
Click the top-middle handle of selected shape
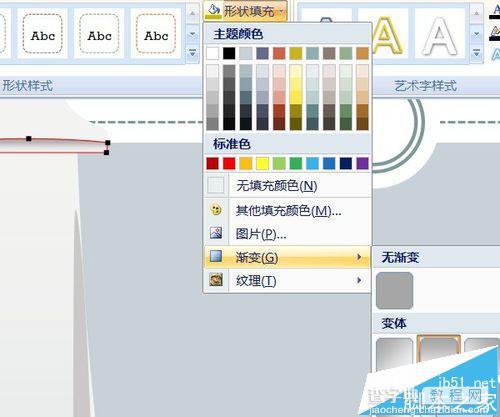pos(29,138)
